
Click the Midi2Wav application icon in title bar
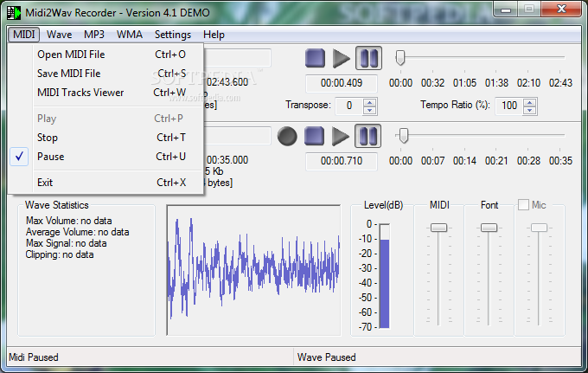[14, 13]
